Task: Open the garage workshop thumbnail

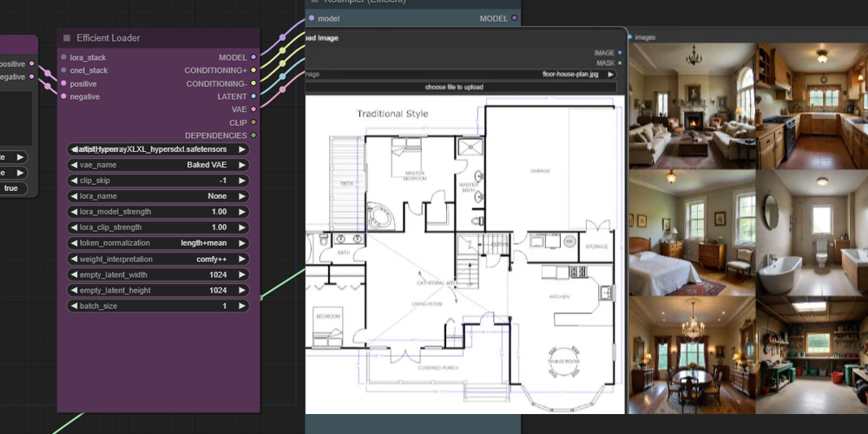Action: click(x=812, y=355)
